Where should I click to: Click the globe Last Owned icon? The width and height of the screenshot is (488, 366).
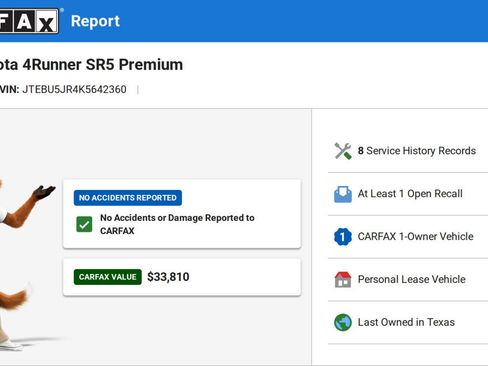[343, 322]
